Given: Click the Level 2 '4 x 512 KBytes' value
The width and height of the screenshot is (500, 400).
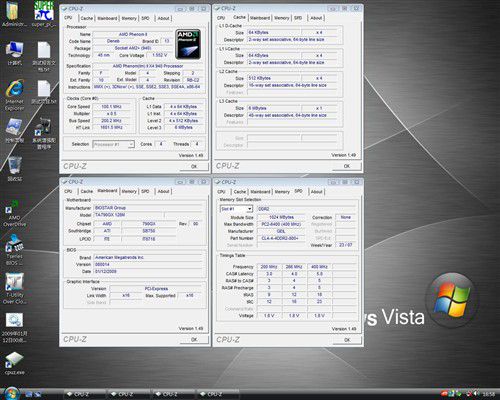Looking at the screenshot, I should [x=183, y=121].
